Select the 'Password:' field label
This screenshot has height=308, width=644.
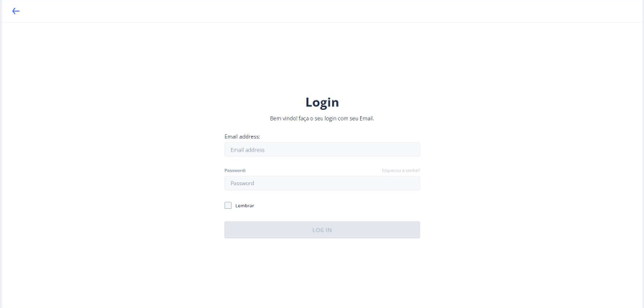click(x=235, y=170)
